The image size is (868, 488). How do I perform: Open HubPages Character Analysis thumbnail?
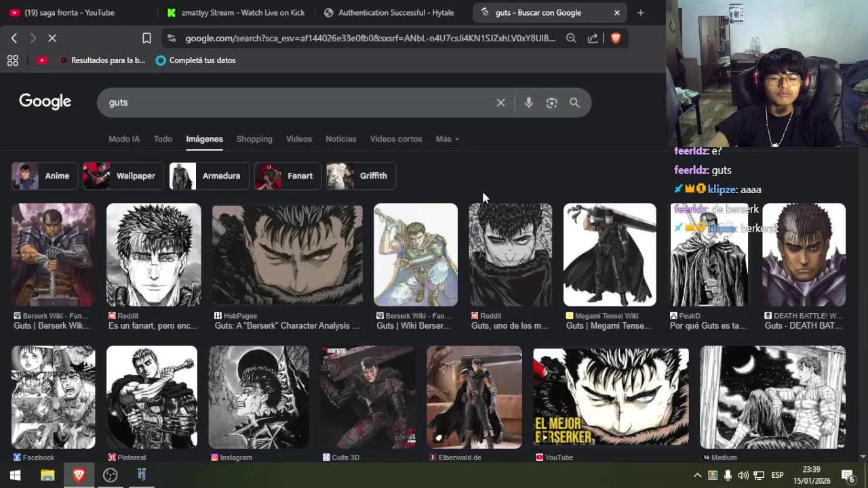coord(288,255)
